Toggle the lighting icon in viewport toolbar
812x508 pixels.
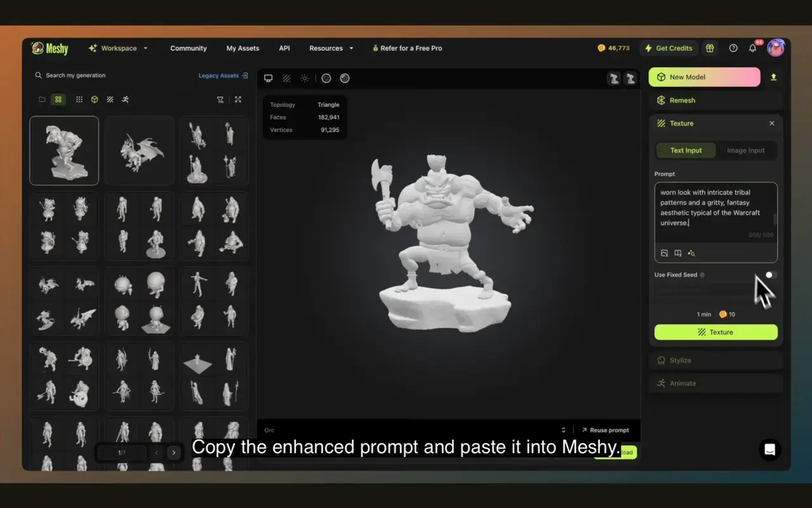point(304,78)
